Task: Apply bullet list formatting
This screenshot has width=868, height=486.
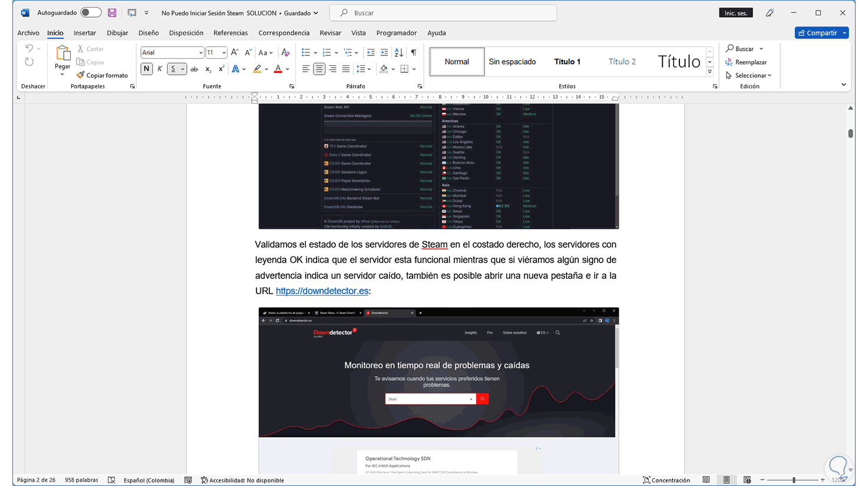Action: 306,52
